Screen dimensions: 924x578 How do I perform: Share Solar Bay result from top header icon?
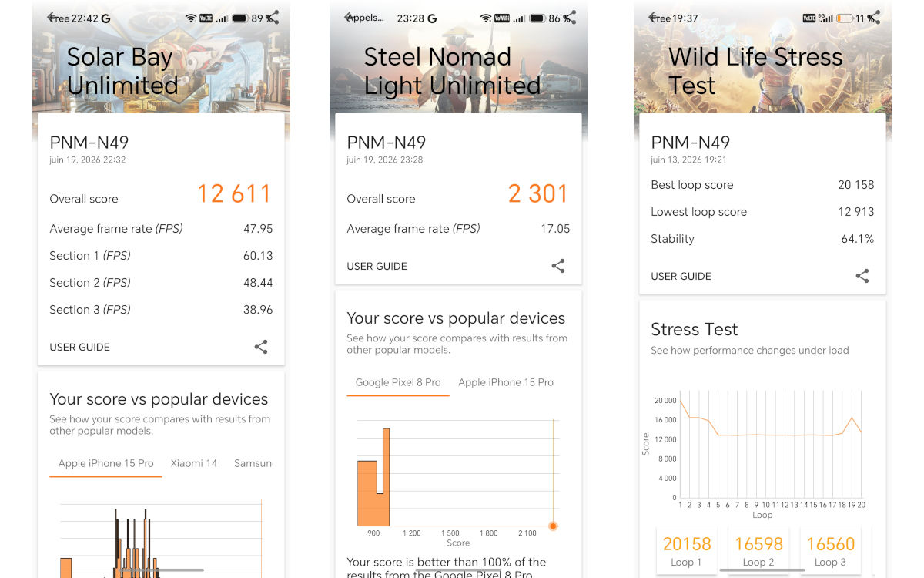273,17
